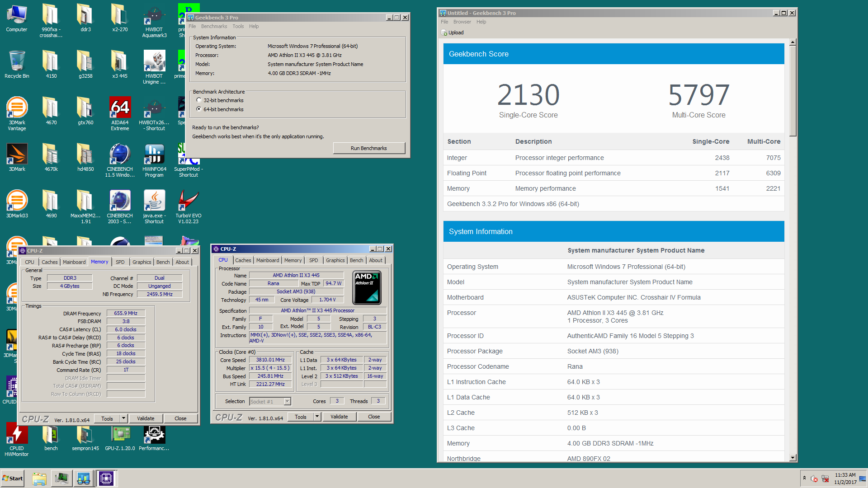This screenshot has width=868, height=488.
Task: Open AIDA64 Extreme icon
Action: click(x=120, y=113)
